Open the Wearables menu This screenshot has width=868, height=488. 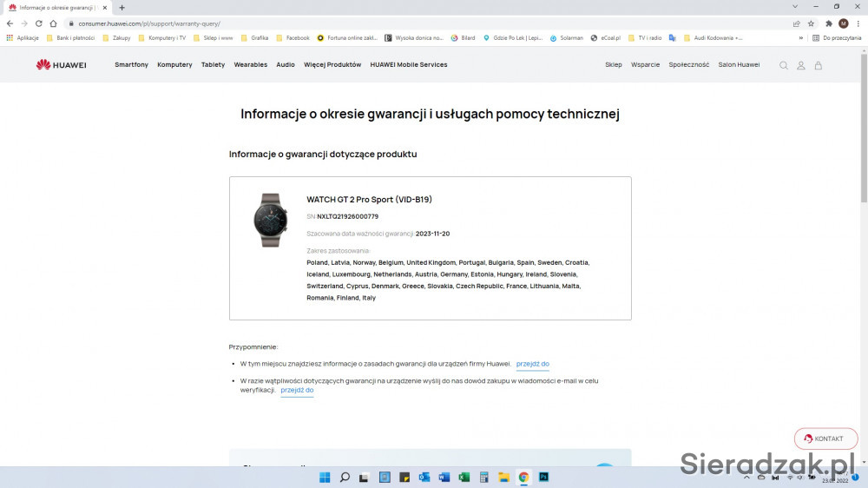click(250, 65)
